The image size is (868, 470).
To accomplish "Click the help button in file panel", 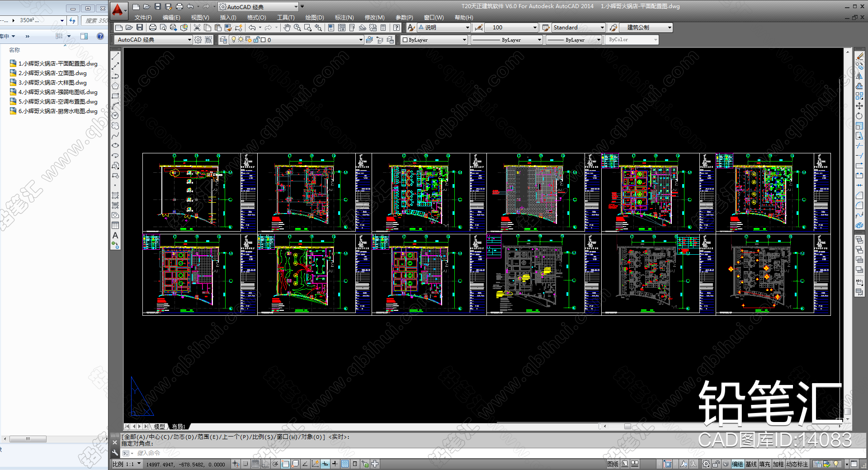I will tap(100, 36).
